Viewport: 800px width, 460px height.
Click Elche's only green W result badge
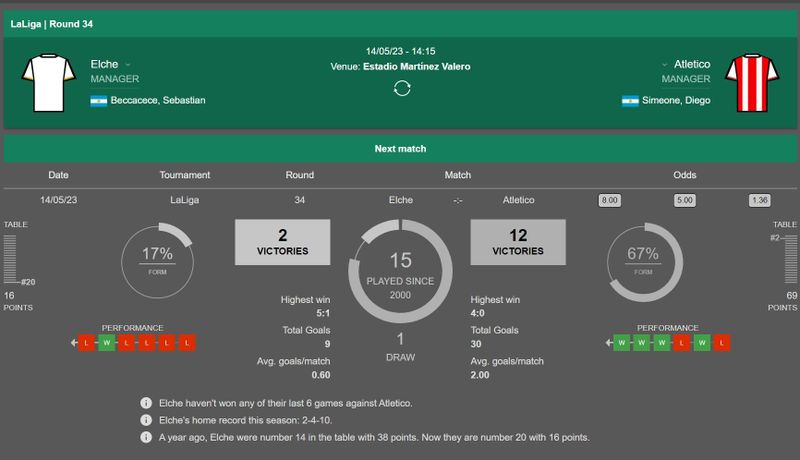(x=106, y=343)
